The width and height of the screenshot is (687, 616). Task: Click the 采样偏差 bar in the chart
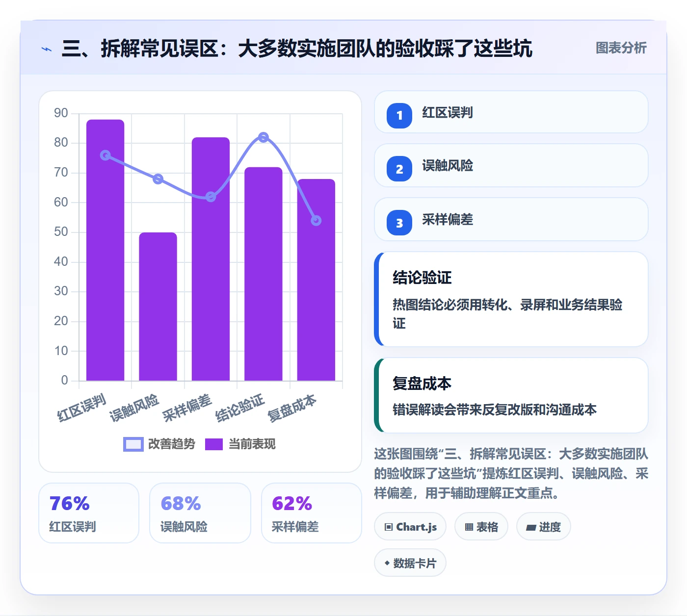(x=211, y=259)
